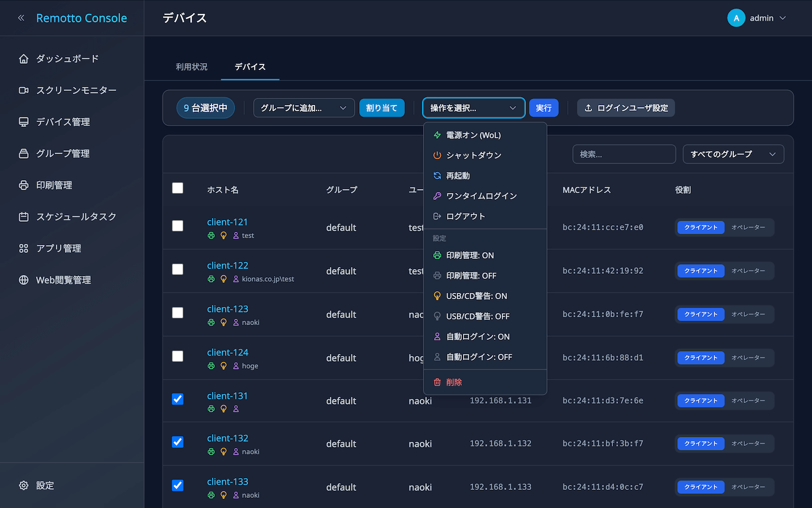Click the ログインユーザ設定 button
812x508 pixels.
pos(626,108)
